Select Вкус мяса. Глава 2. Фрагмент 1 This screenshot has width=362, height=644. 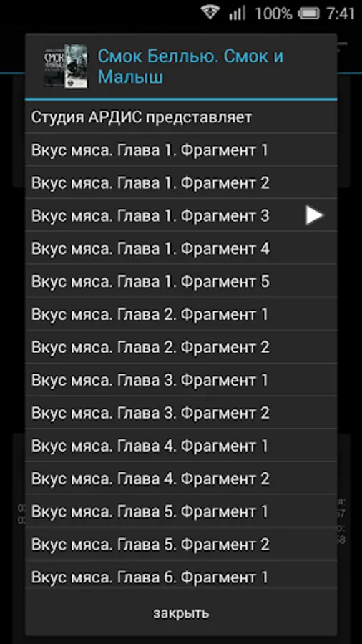(x=181, y=314)
